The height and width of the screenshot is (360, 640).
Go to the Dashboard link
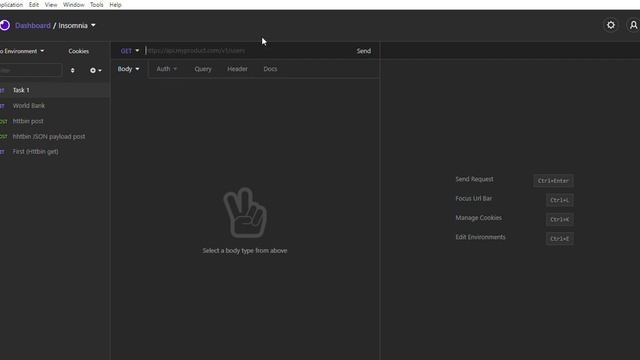coord(33,25)
